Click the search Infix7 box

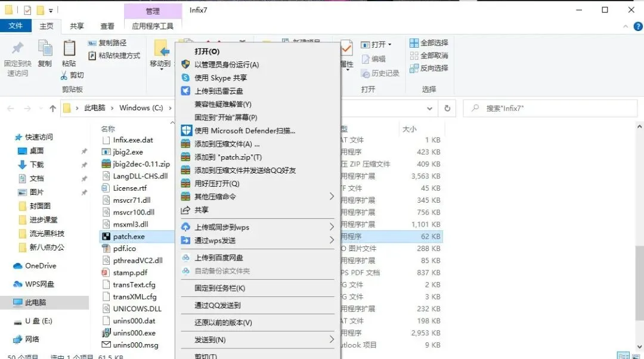pyautogui.click(x=550, y=109)
